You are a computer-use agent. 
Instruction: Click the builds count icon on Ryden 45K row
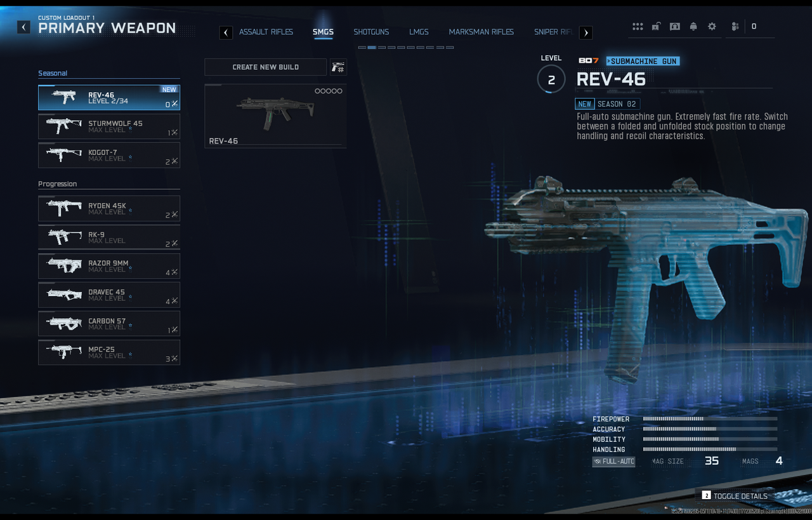coord(174,215)
